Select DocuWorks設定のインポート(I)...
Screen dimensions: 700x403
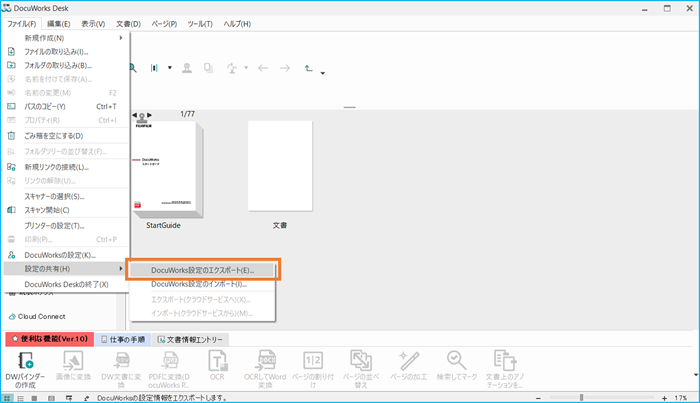coord(202,284)
